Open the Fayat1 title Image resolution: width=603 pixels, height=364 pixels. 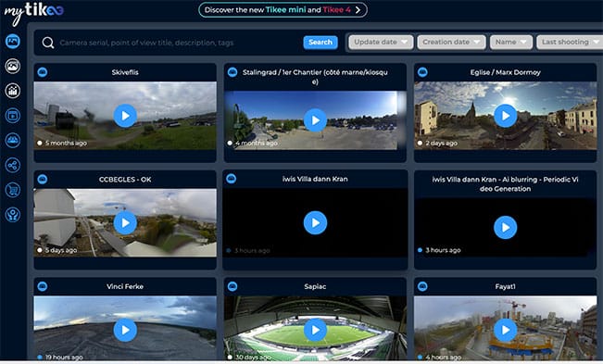(x=506, y=286)
